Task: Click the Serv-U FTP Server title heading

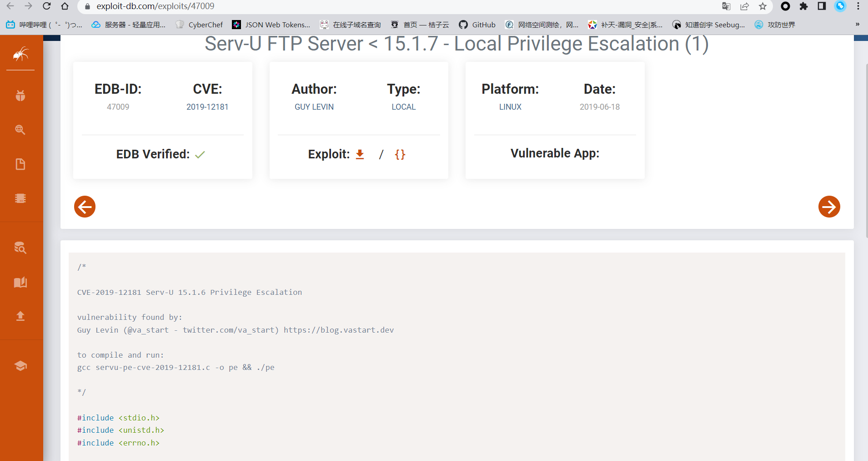Action: [x=457, y=44]
